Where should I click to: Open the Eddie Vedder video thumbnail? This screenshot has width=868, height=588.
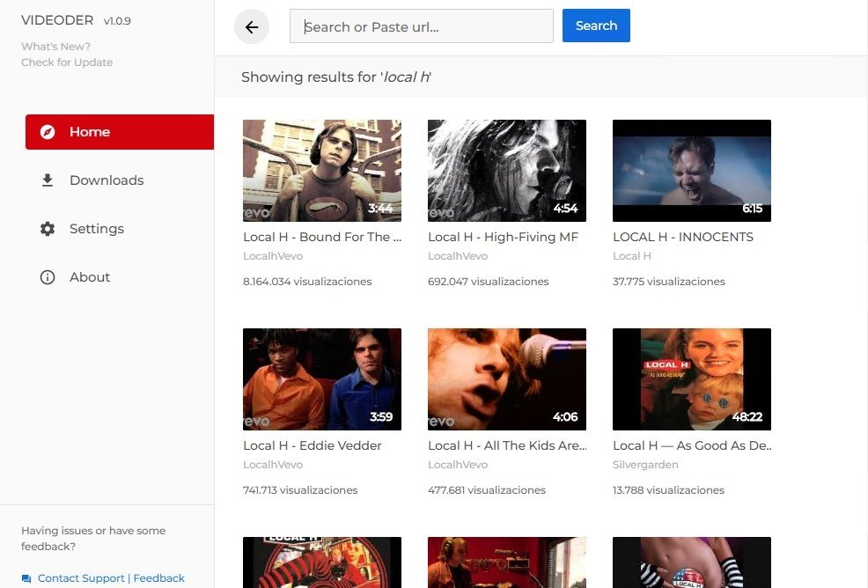(322, 379)
